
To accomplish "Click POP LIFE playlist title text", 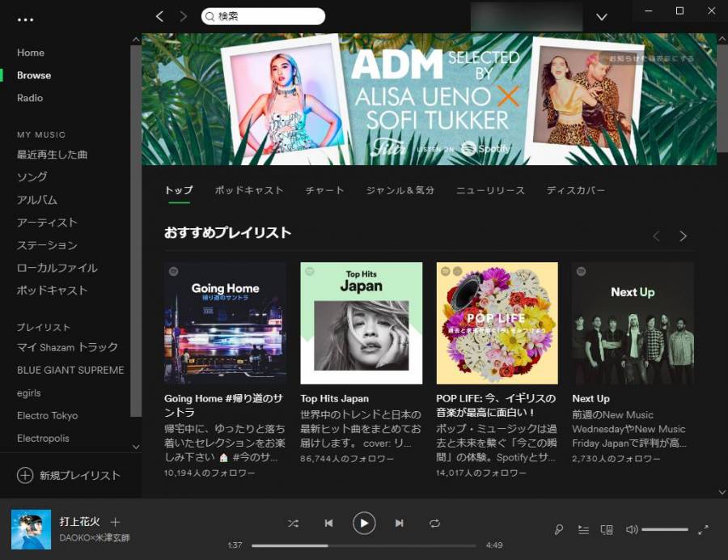I will 496,405.
